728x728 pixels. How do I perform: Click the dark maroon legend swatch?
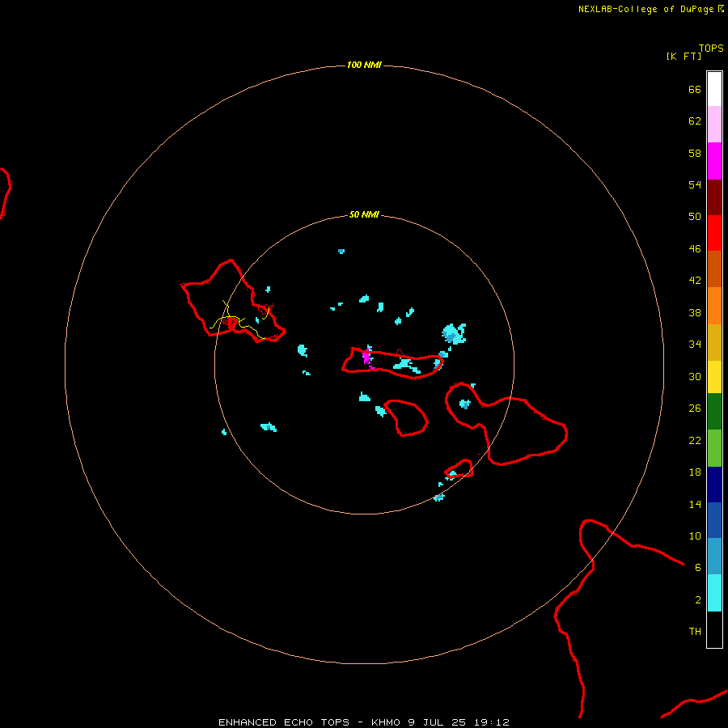click(x=714, y=197)
